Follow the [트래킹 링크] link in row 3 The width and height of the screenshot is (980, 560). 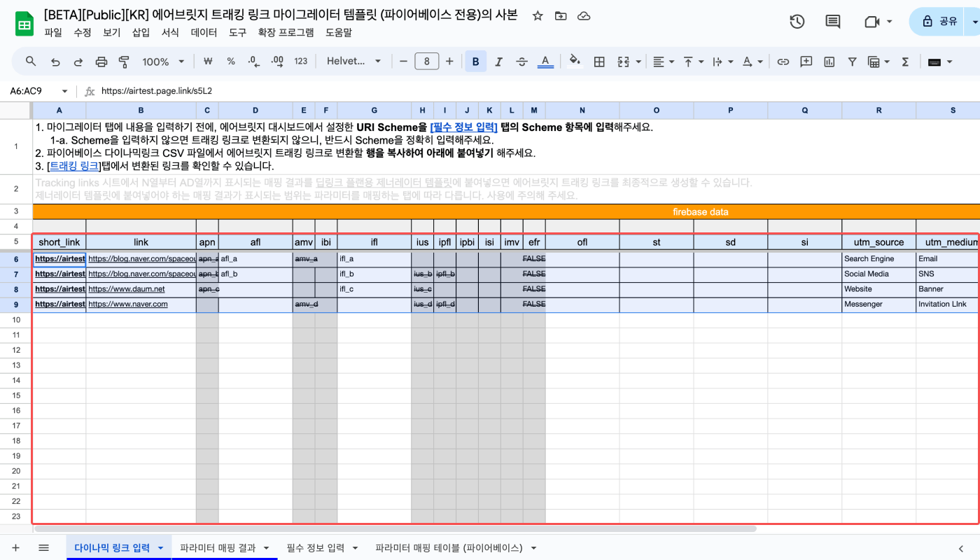[x=74, y=166]
